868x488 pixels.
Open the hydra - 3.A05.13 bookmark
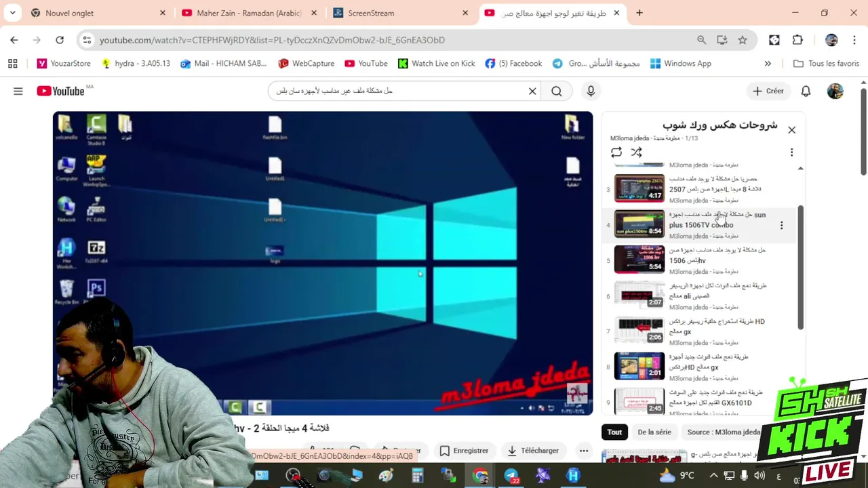pyautogui.click(x=135, y=64)
